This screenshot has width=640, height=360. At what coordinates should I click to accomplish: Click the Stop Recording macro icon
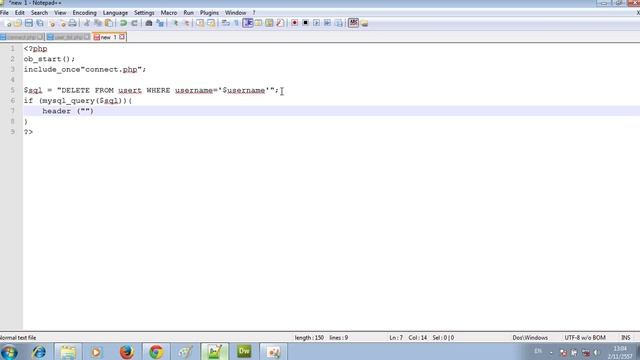305,23
